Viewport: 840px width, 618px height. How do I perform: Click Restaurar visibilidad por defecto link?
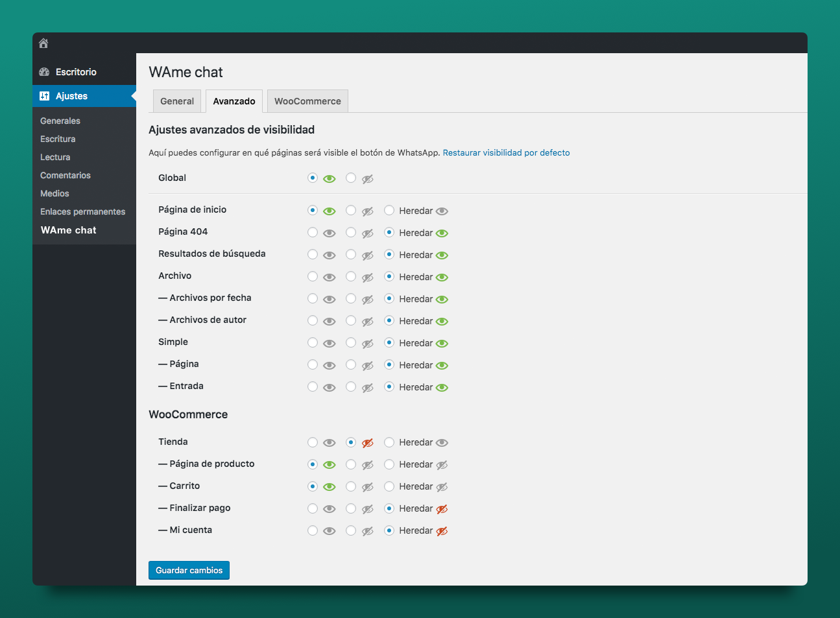tap(506, 153)
